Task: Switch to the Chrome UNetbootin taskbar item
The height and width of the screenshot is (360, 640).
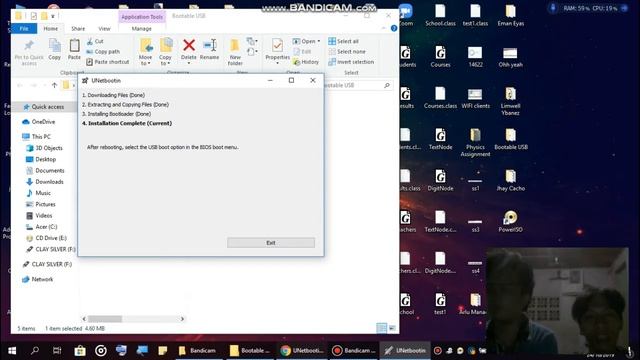Action: [302, 351]
